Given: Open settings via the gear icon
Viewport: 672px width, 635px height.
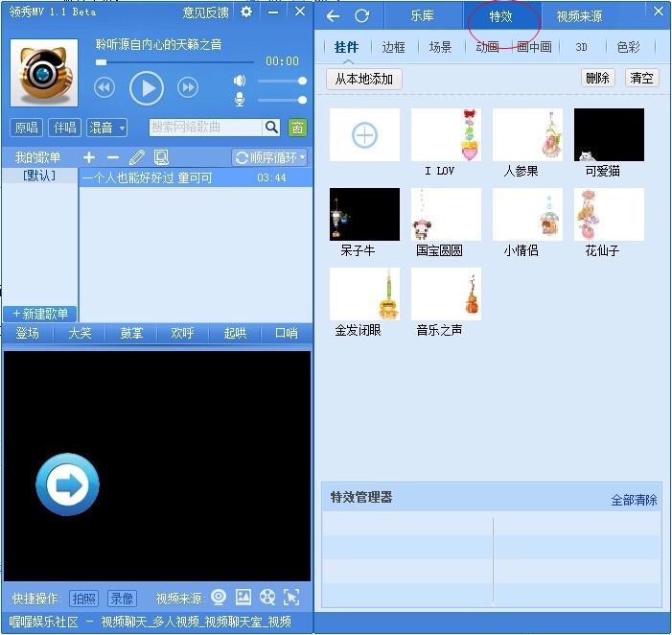Looking at the screenshot, I should click(x=246, y=12).
